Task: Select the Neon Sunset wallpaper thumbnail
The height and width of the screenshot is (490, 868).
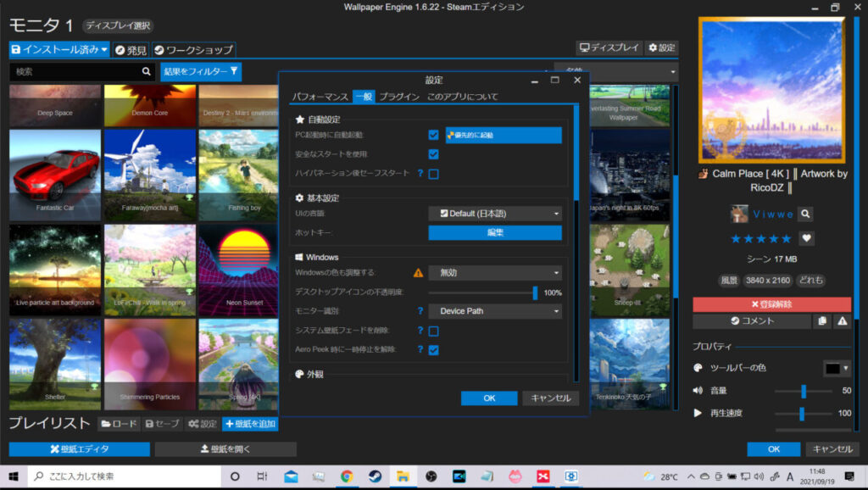Action: [238, 270]
